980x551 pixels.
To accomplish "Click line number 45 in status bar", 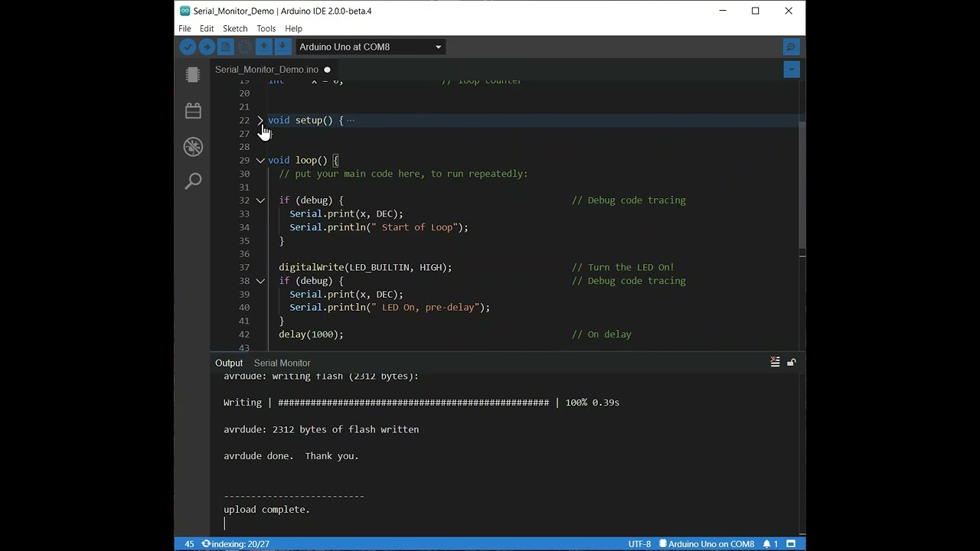I will 189,544.
